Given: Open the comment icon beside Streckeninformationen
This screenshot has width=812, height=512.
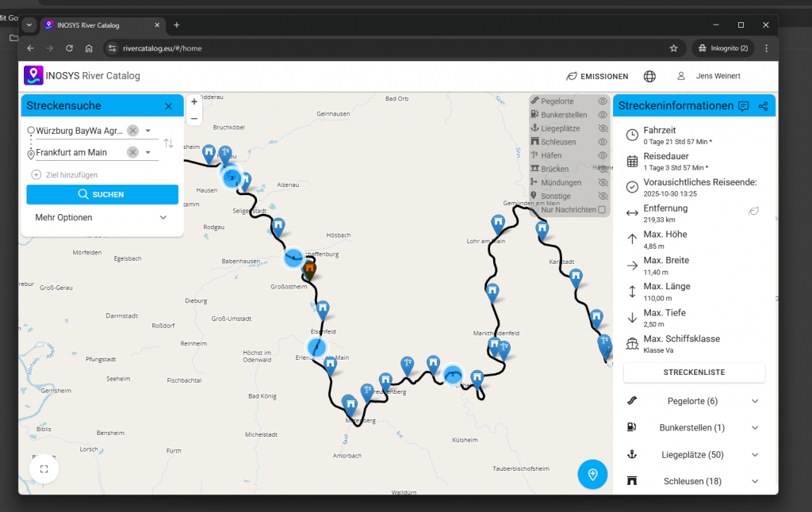Looking at the screenshot, I should [743, 106].
